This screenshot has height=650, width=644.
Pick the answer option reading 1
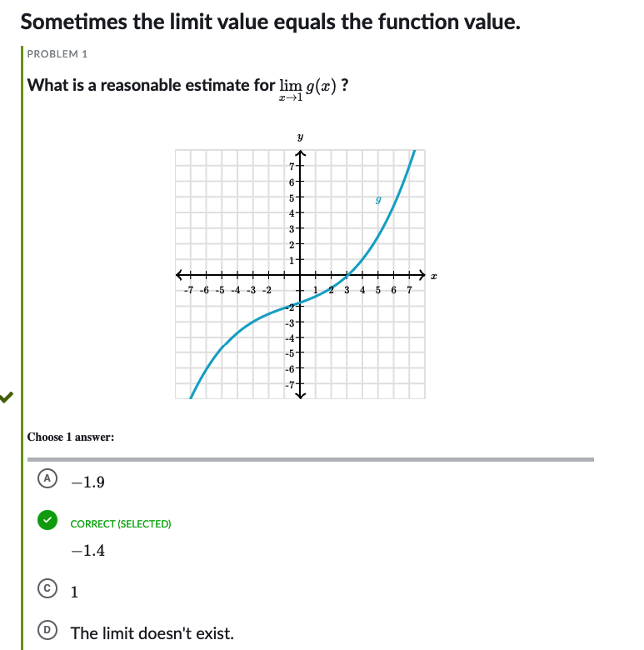75,593
